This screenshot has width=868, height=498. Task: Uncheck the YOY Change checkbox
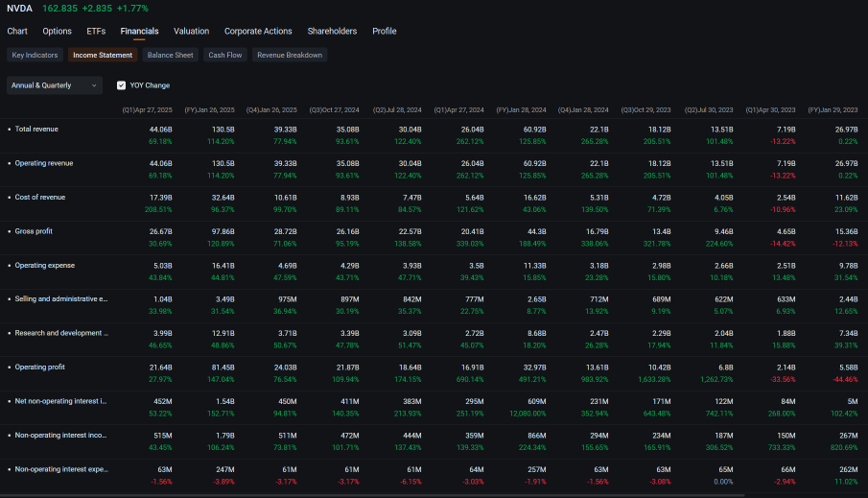pos(121,85)
